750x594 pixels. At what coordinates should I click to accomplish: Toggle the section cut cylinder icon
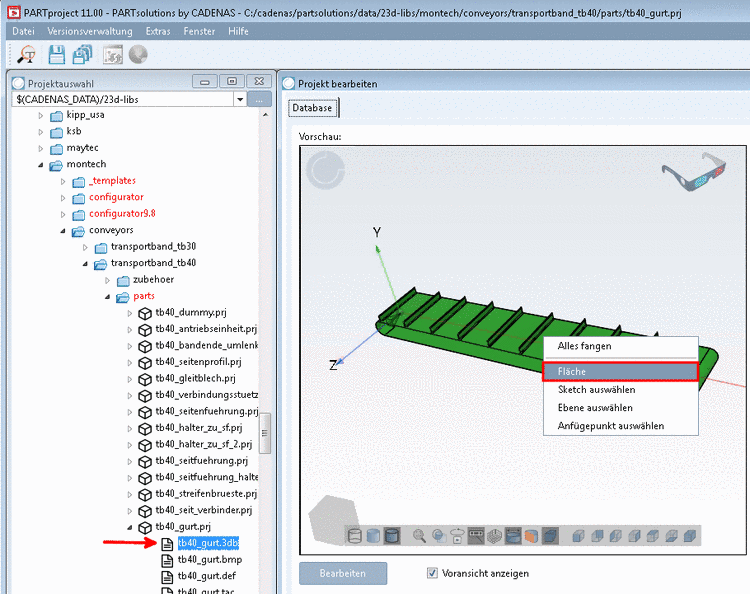click(x=513, y=536)
